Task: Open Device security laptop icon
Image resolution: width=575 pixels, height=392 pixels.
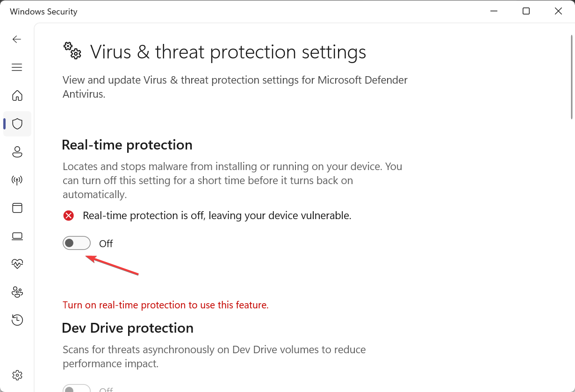Action: (17, 236)
